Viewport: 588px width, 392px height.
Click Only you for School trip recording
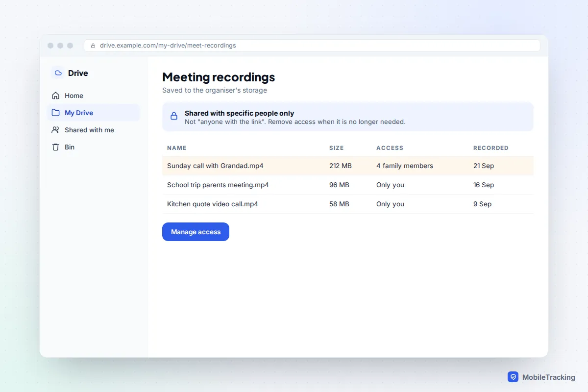point(390,185)
